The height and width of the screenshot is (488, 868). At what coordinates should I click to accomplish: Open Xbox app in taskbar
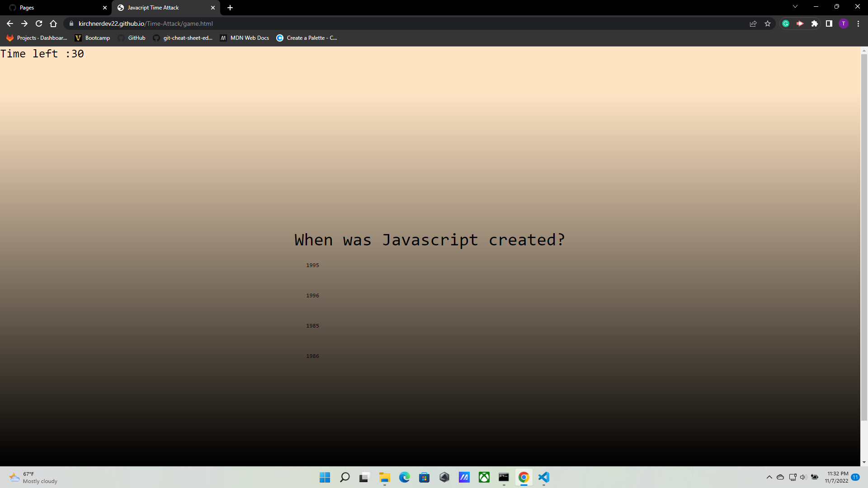tap(484, 477)
